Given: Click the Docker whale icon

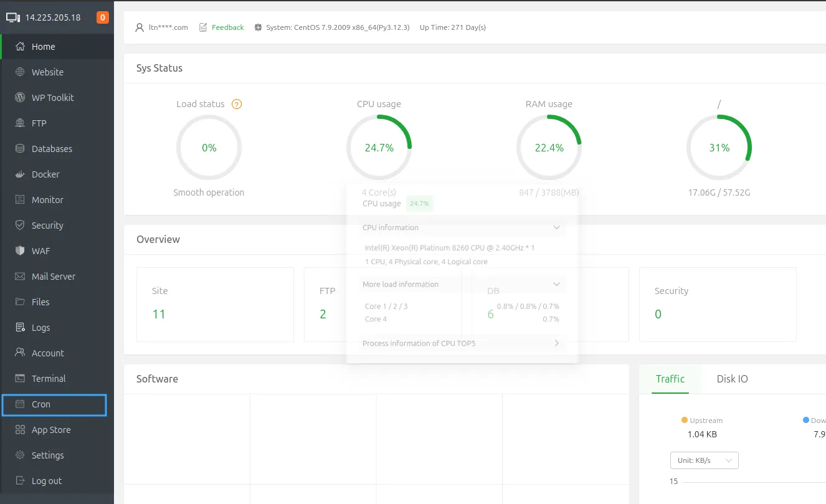Looking at the screenshot, I should 20,174.
